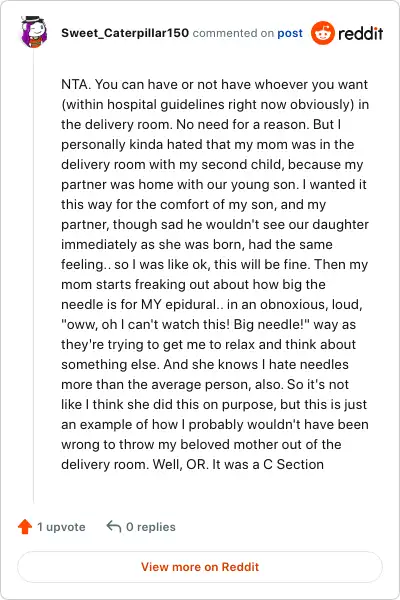Image resolution: width=400 pixels, height=600 pixels.
Task: Open the "0 replies" label
Action: [151, 527]
